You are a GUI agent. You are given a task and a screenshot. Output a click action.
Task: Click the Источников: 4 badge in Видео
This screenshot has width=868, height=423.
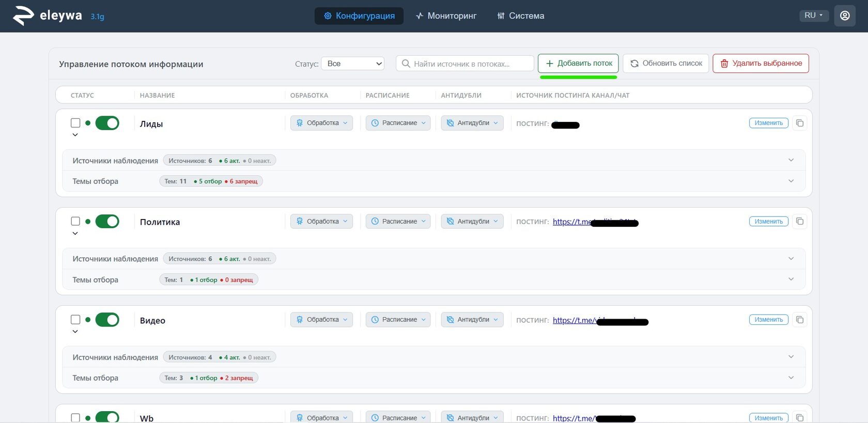click(x=220, y=357)
